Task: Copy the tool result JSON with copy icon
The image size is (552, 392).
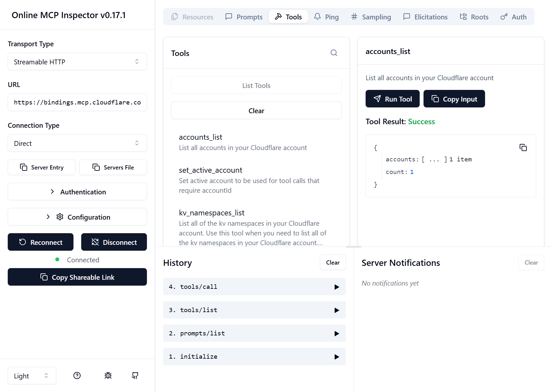Action: [523, 147]
